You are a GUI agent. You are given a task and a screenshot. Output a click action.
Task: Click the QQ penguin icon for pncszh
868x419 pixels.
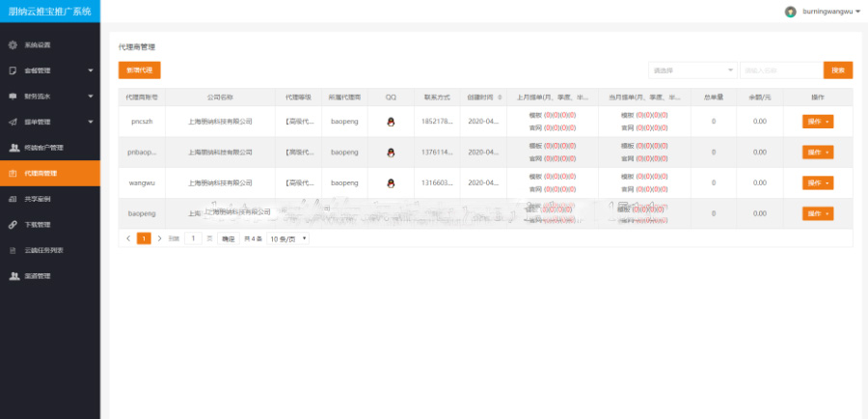[391, 122]
